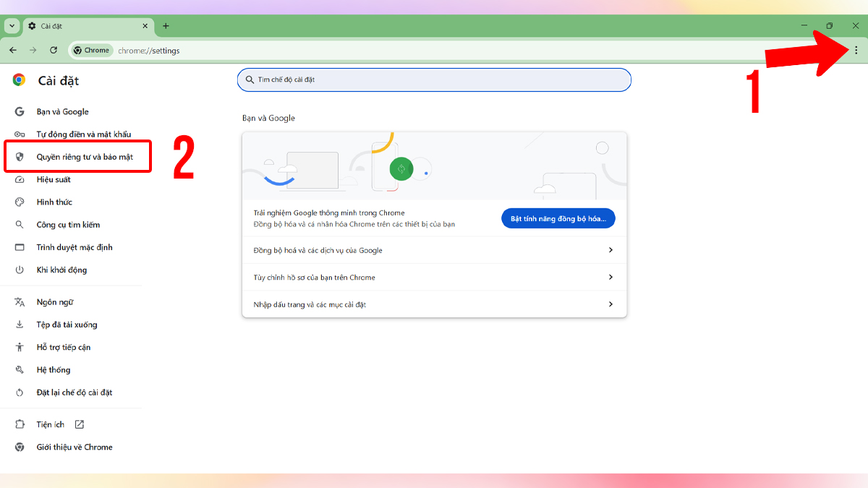The image size is (868, 488).
Task: Click the palette icon for Hình thức
Action: 20,202
